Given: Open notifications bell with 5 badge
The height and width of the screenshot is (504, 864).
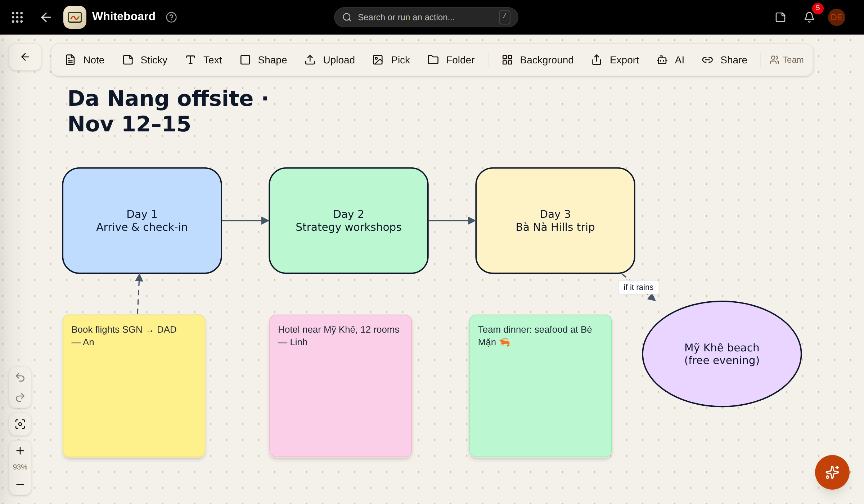Looking at the screenshot, I should click(809, 17).
